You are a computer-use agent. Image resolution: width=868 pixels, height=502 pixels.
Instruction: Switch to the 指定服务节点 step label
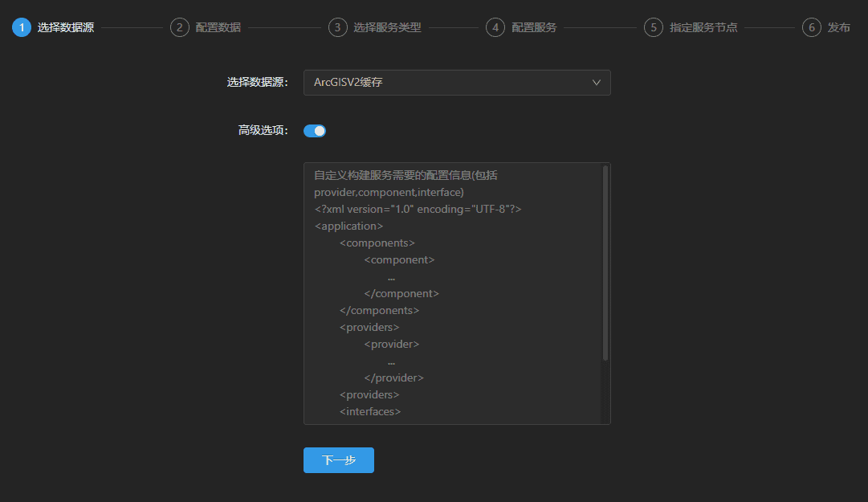click(x=703, y=27)
